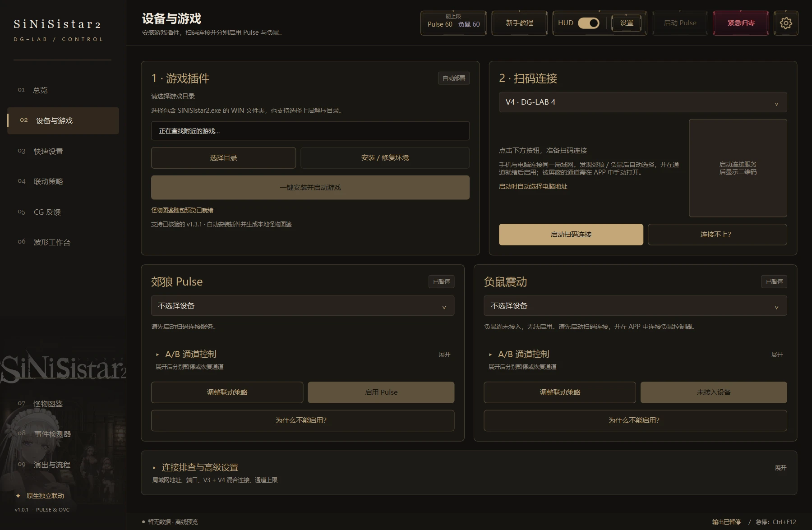This screenshot has width=812, height=530.
Task: Click 连接不上? button
Action: tap(717, 235)
